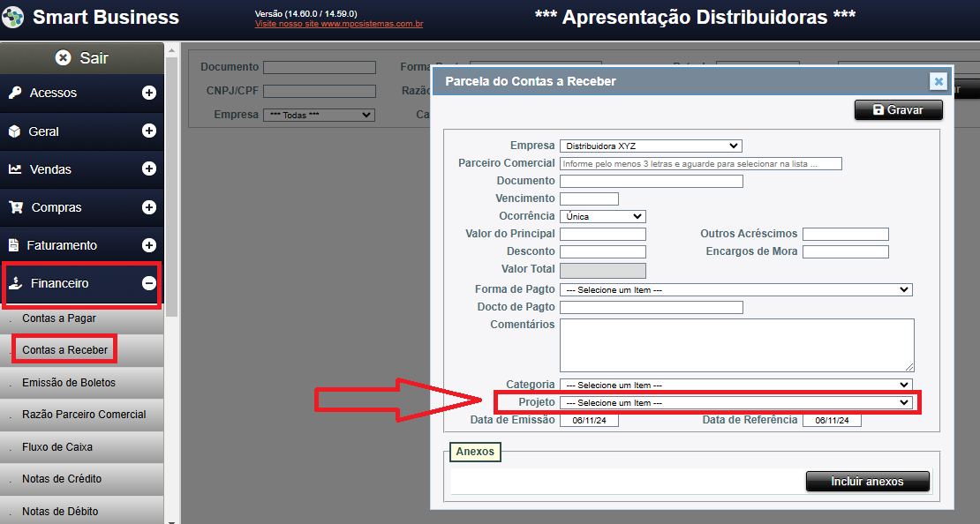
Task: Expand the Compras menu plus icon
Action: [x=149, y=207]
